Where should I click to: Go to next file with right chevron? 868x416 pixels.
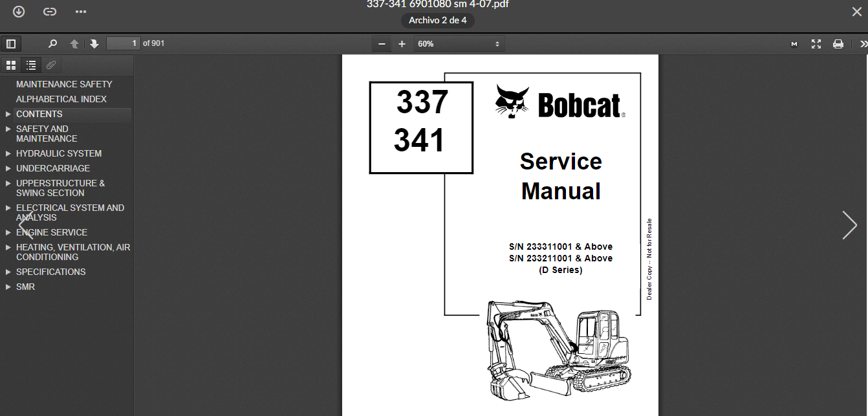[x=849, y=225]
